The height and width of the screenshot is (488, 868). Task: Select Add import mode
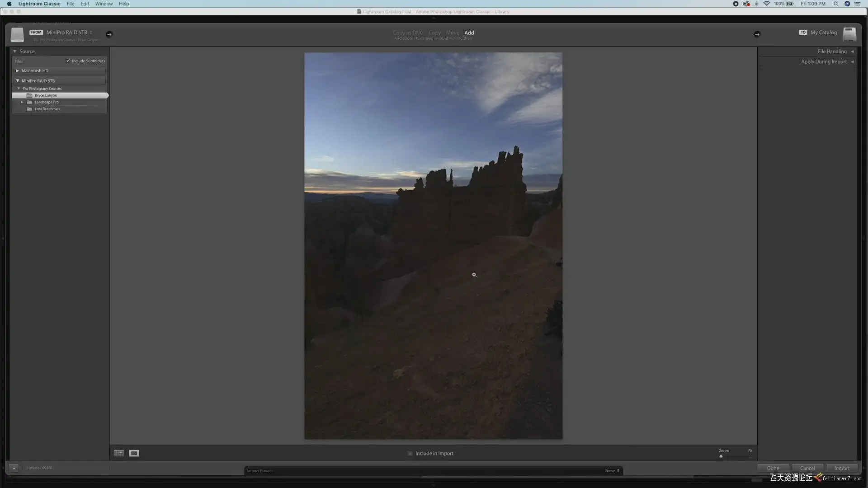[469, 33]
